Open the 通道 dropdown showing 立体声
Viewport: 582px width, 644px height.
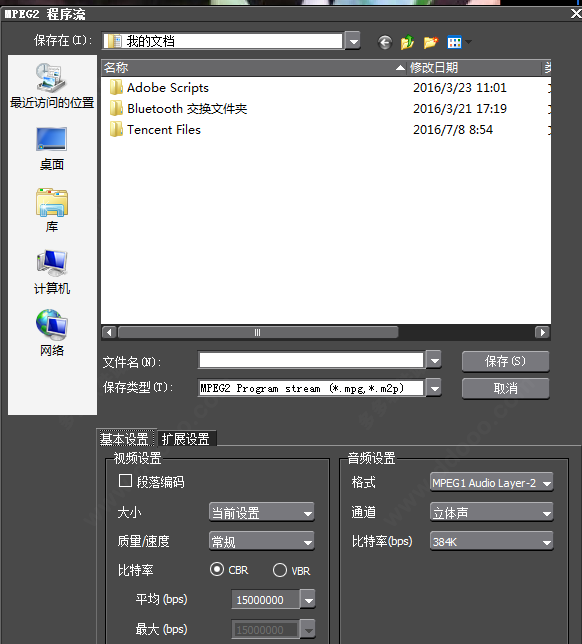click(492, 513)
